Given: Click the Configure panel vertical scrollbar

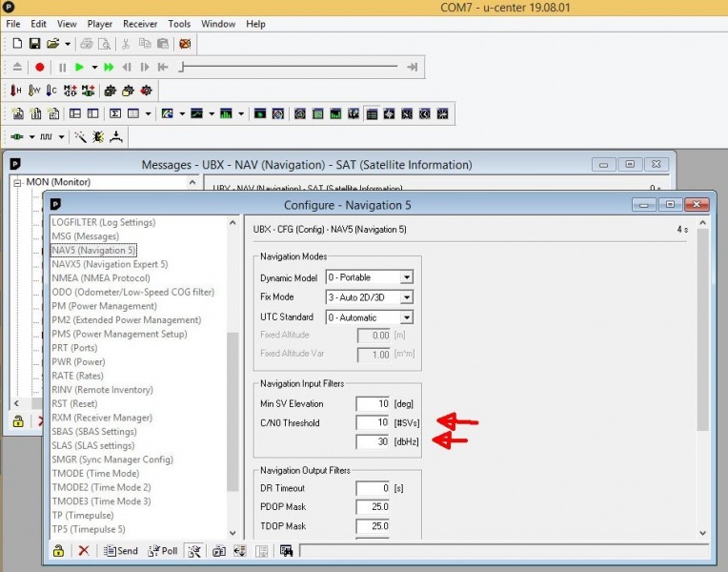Looking at the screenshot, I should [702, 330].
